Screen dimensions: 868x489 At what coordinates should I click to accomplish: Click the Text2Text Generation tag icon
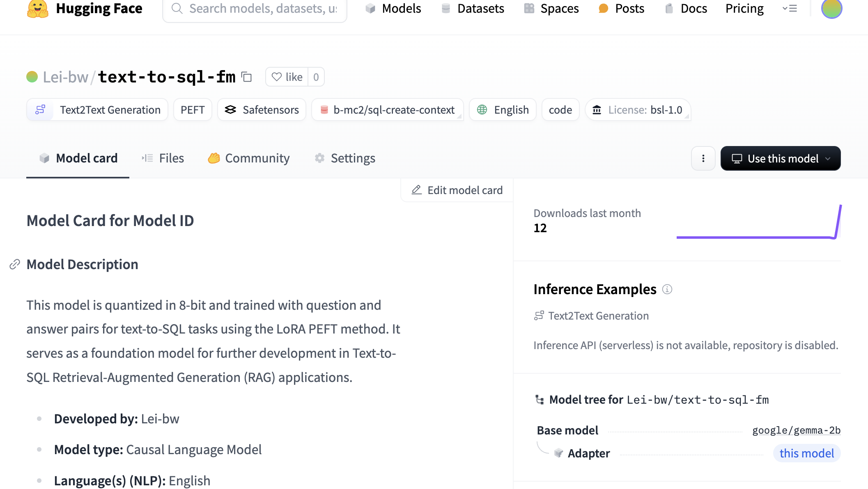(40, 110)
